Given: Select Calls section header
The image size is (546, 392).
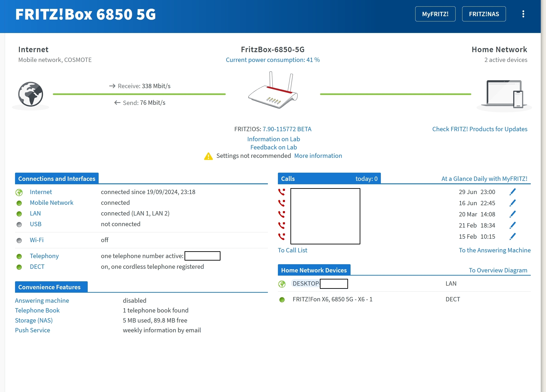Looking at the screenshot, I should coord(329,178).
